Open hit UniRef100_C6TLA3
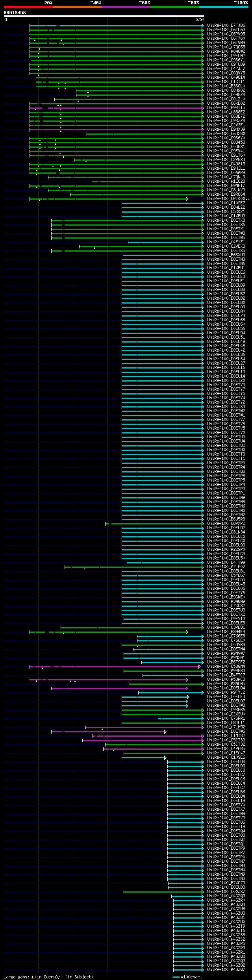This screenshot has width=252, height=980. (x=226, y=30)
